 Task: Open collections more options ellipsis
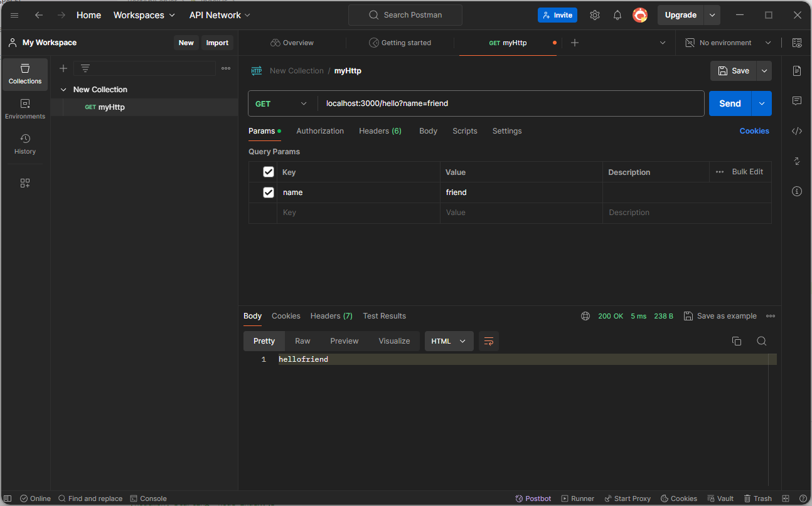click(x=226, y=68)
